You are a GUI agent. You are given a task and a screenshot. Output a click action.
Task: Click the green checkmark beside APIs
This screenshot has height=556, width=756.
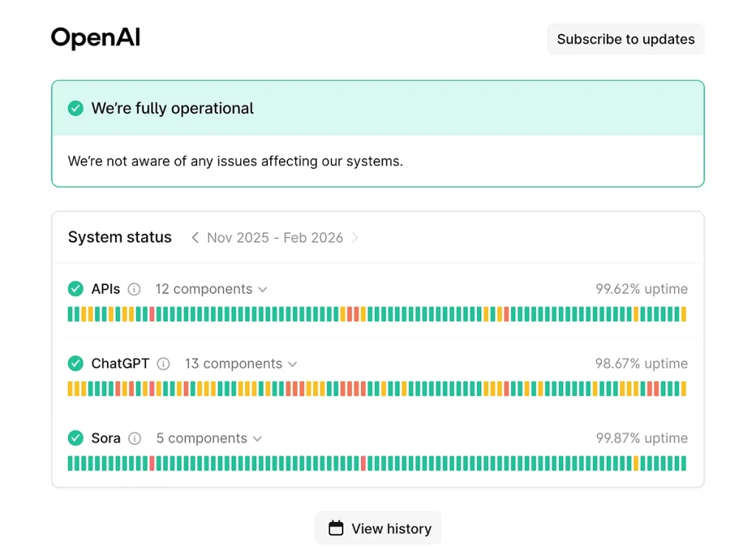75,289
